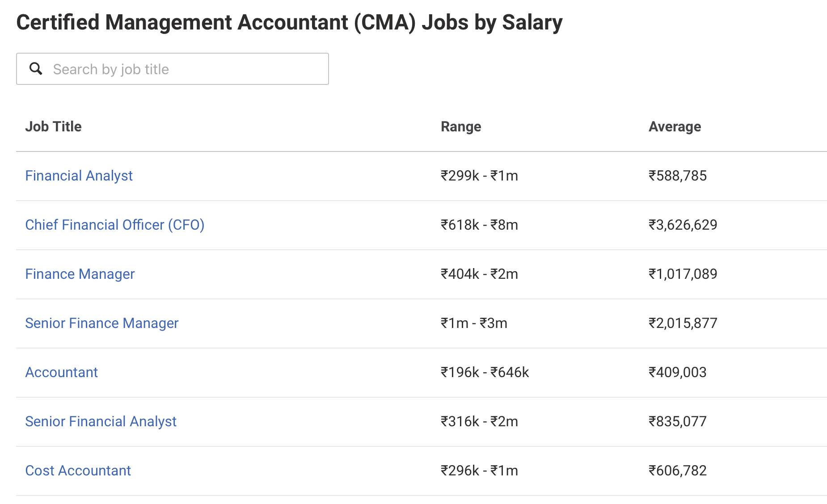Image resolution: width=827 pixels, height=504 pixels.
Task: Open the Senior Finance Manager listing
Action: [x=101, y=323]
